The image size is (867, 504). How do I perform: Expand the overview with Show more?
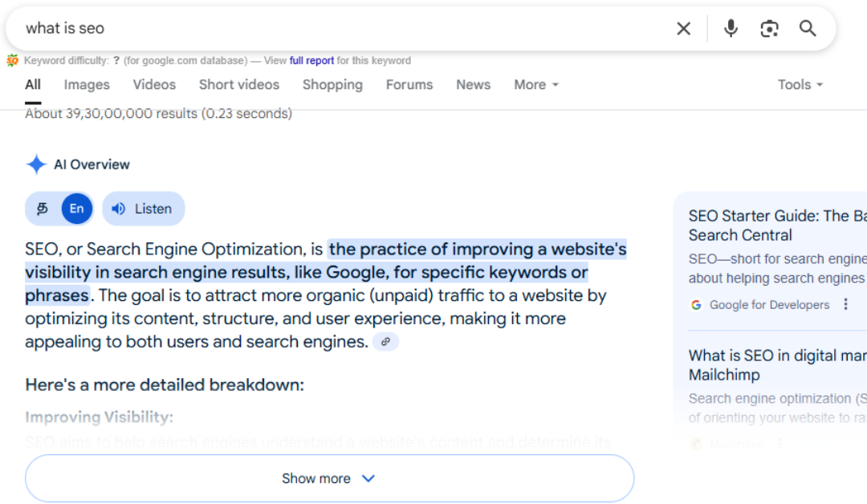pyautogui.click(x=329, y=478)
